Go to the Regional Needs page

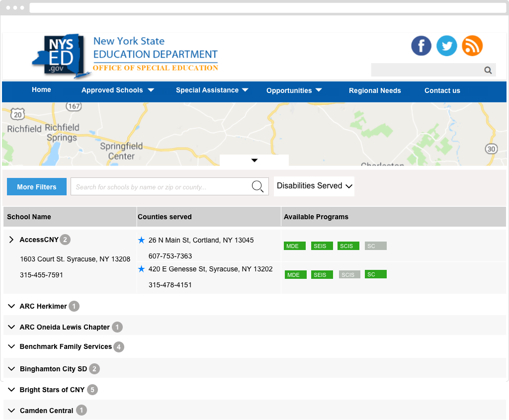[375, 90]
